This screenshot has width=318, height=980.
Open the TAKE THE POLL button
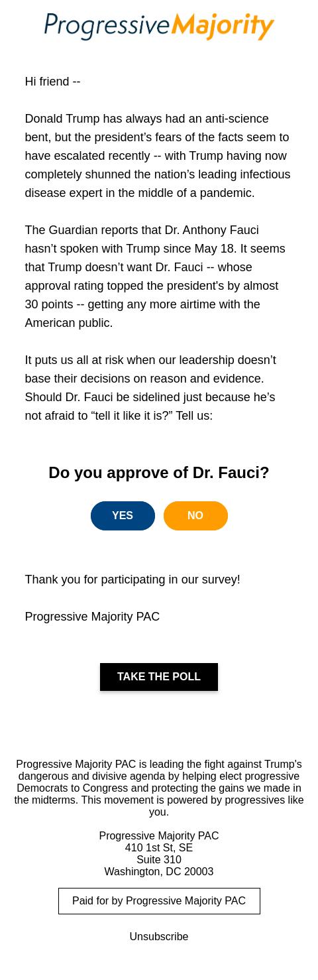[x=159, y=677]
